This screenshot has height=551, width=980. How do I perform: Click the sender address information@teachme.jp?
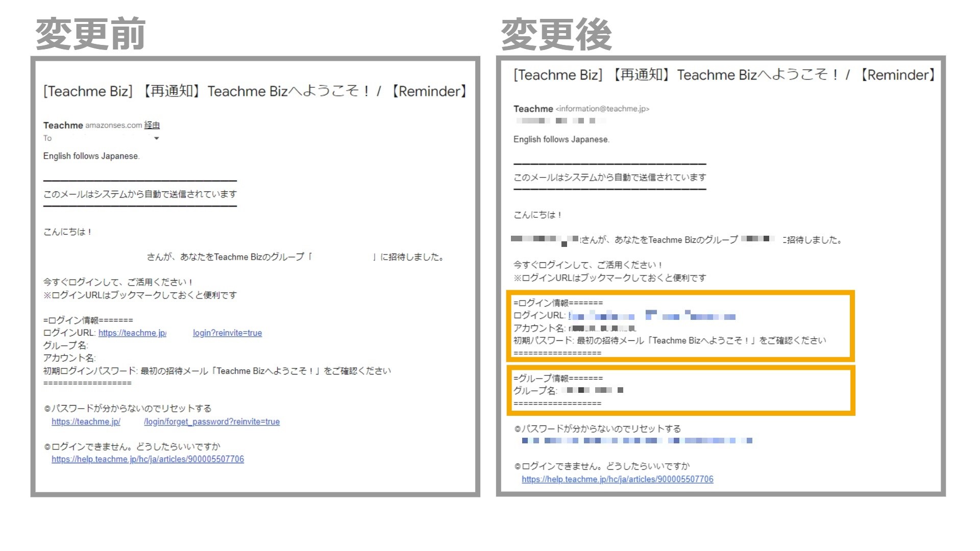(x=602, y=109)
